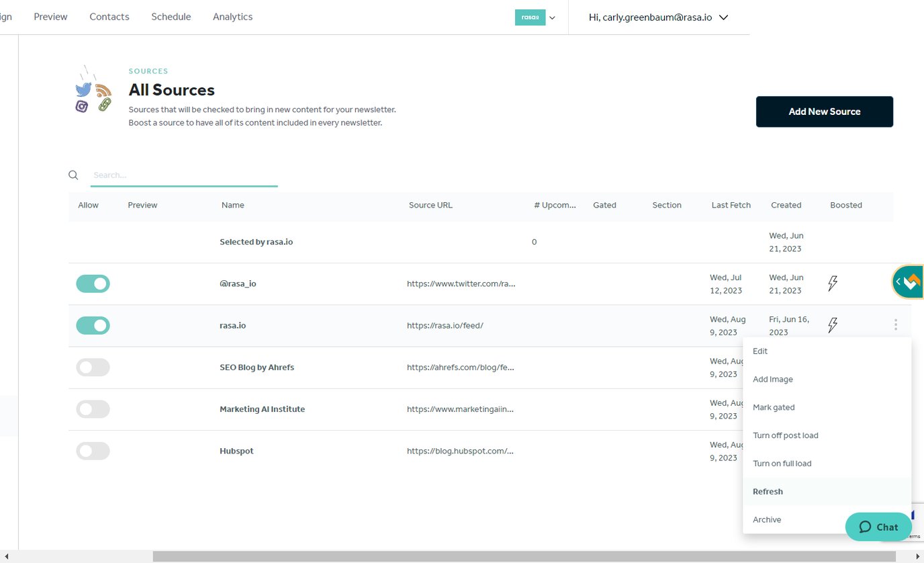Turn off the rasa.io source toggle
Image resolution: width=924 pixels, height=563 pixels.
tap(93, 325)
